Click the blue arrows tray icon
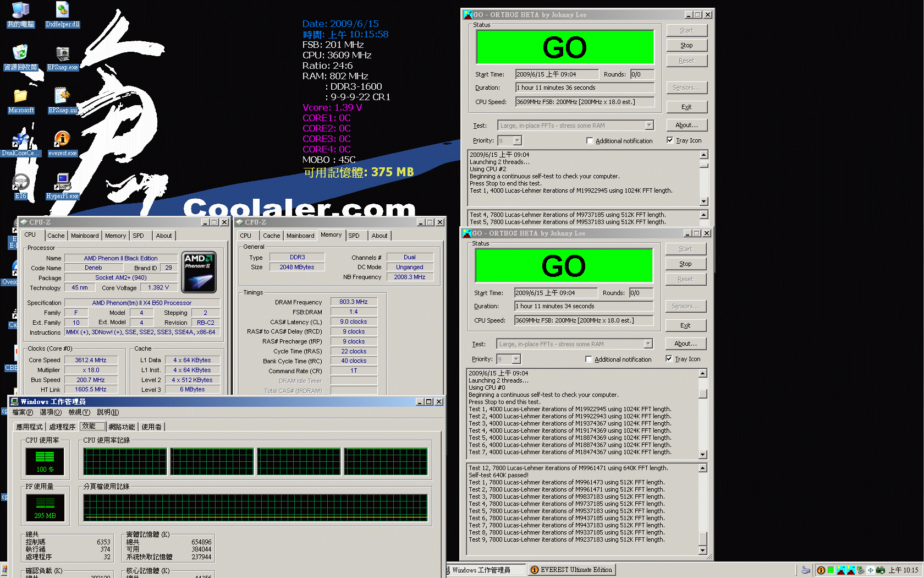924x578 pixels. [871, 570]
